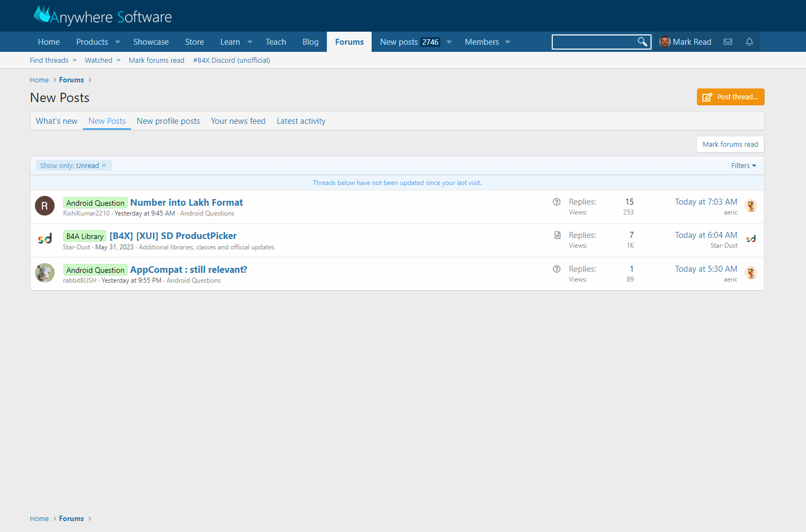The height and width of the screenshot is (532, 806).
Task: Click aeric's avatar on AppCompat row
Action: point(751,273)
